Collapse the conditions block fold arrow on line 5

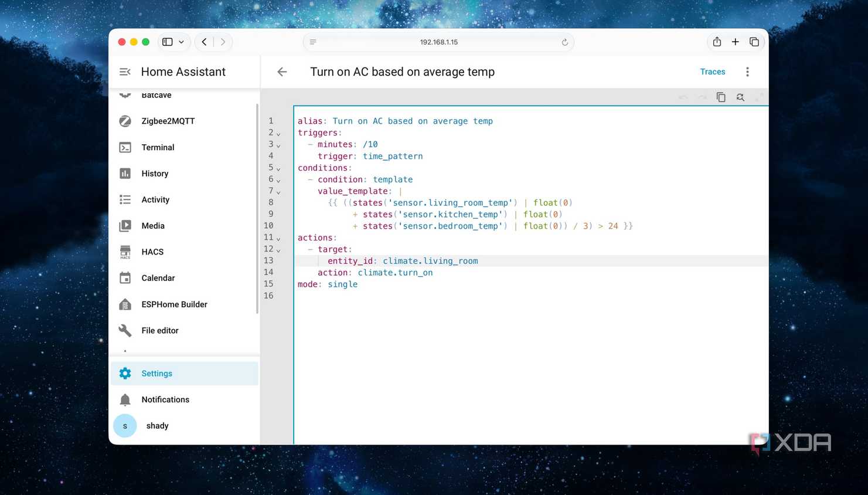(278, 169)
